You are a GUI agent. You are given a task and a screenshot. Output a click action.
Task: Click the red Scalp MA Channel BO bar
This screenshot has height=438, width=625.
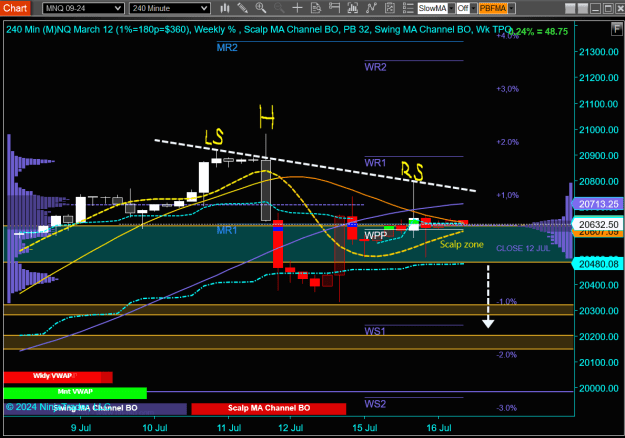[x=269, y=409]
